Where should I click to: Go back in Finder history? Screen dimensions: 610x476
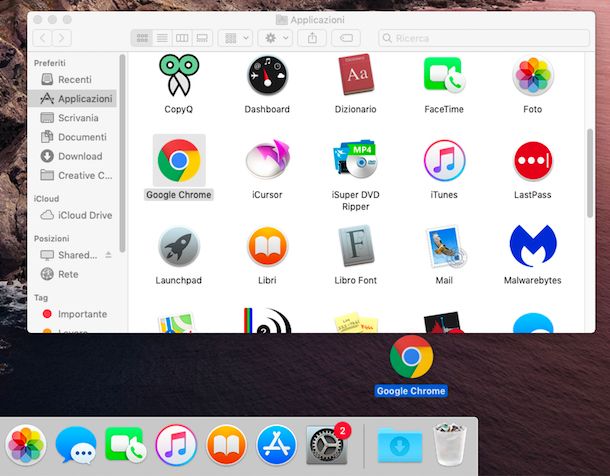coord(43,38)
